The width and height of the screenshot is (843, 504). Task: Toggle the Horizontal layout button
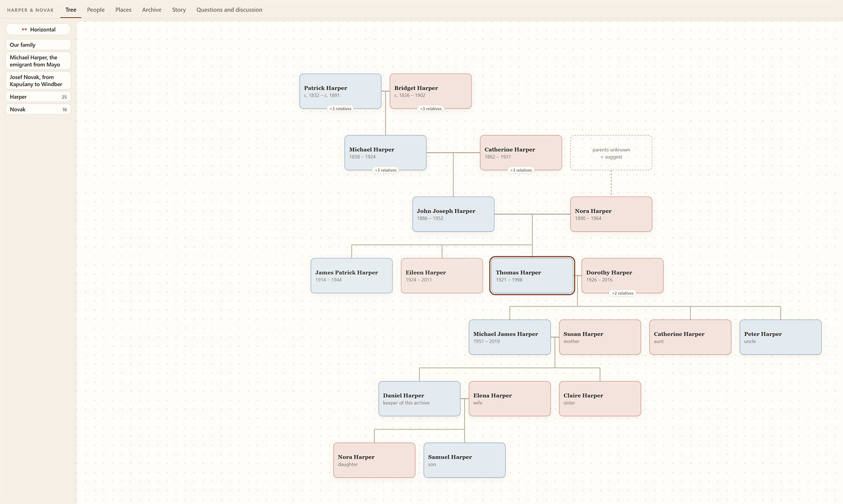(x=38, y=29)
